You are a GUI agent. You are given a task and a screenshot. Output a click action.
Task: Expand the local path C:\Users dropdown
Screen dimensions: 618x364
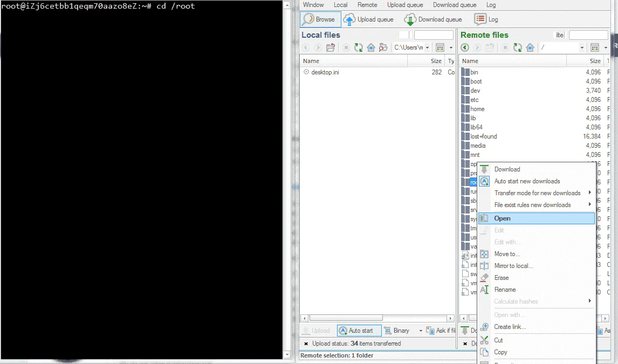tap(427, 47)
